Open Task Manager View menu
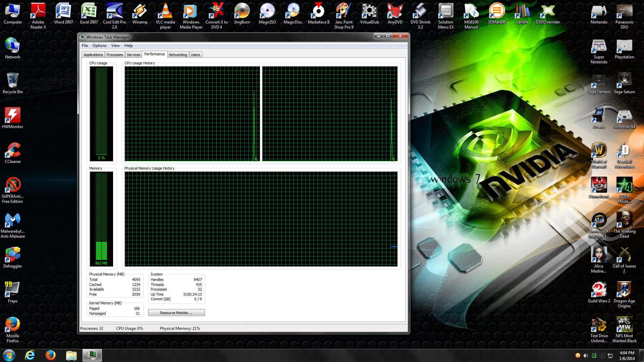The image size is (644, 362). point(115,46)
